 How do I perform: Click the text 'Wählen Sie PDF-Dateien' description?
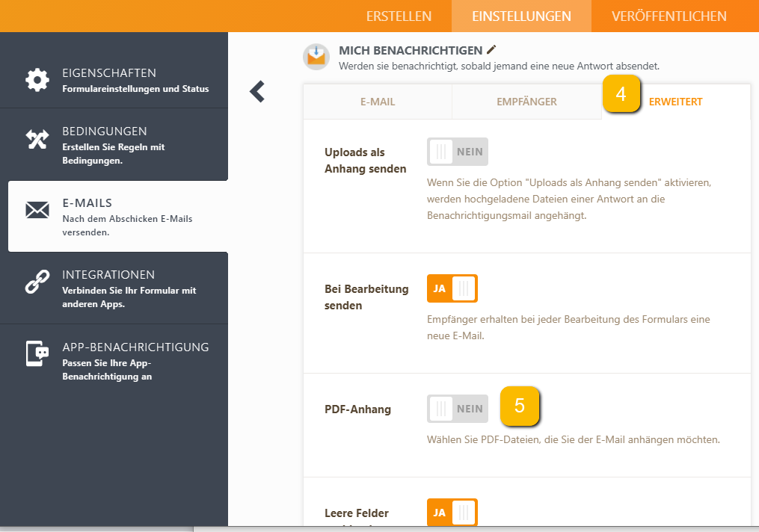tap(574, 439)
